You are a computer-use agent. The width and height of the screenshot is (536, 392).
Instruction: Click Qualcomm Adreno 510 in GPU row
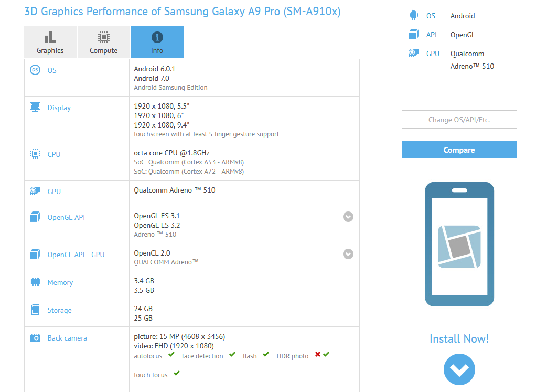pyautogui.click(x=174, y=190)
